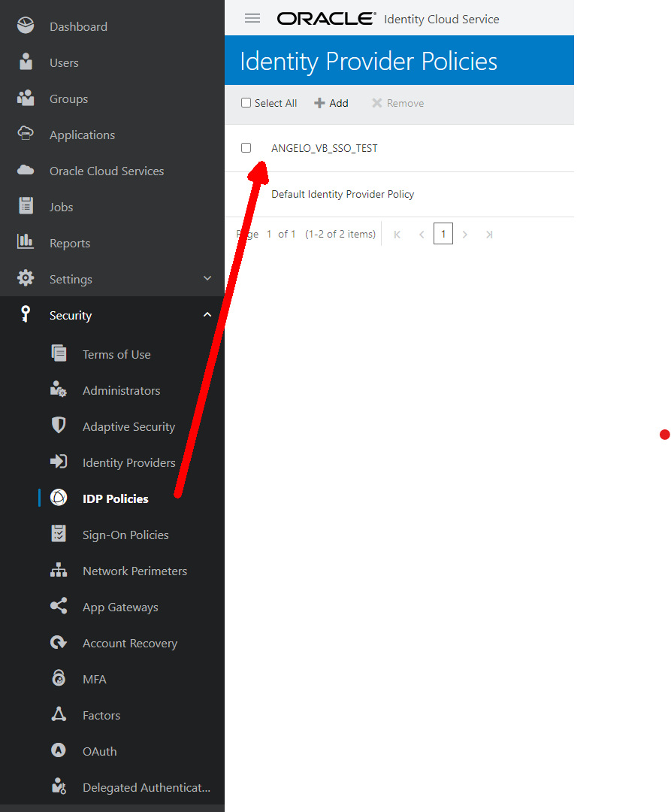This screenshot has width=671, height=812.
Task: Click the Adaptive Security shield icon
Action: (59, 426)
